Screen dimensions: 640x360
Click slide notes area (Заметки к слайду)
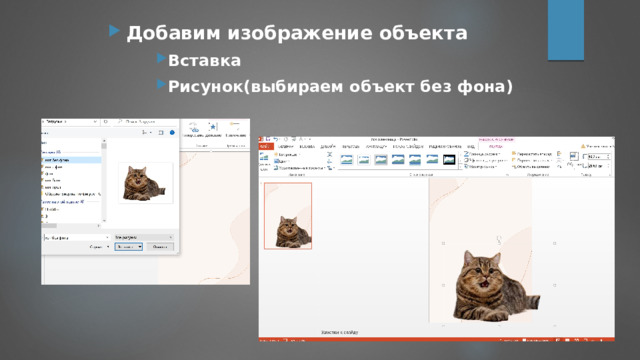tap(340, 332)
